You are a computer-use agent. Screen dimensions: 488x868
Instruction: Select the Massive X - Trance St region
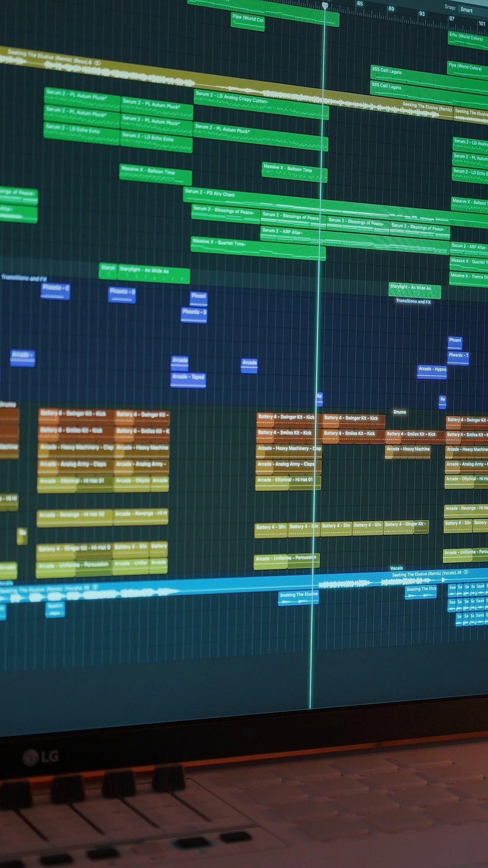coord(469,278)
